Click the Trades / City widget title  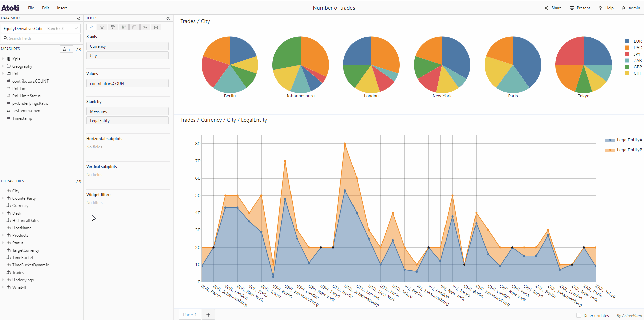(x=195, y=21)
